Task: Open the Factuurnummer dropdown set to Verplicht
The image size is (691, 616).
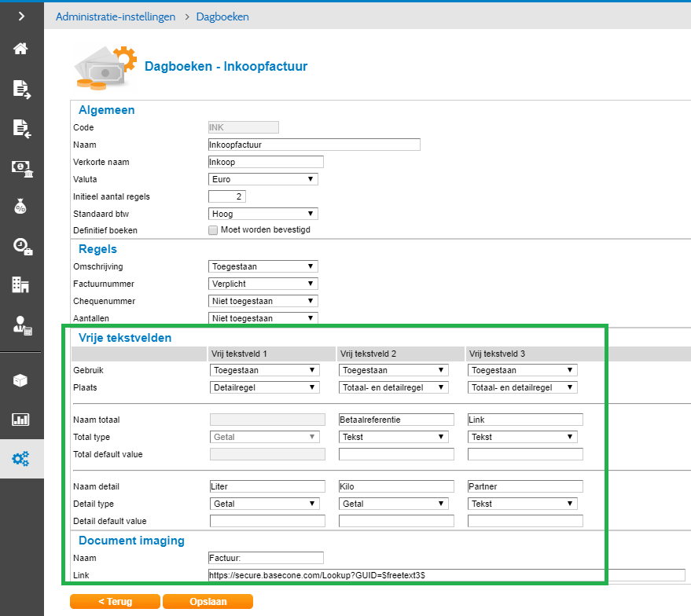Action: (x=263, y=284)
